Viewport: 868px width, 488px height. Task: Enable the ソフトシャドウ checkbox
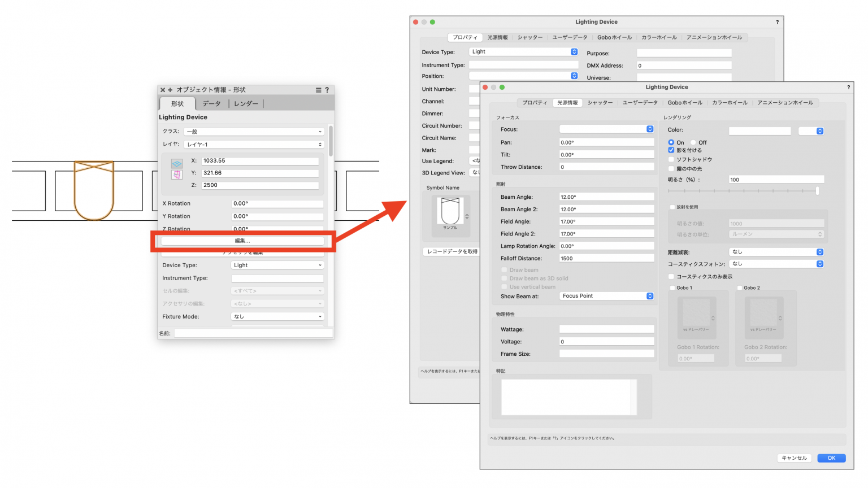click(671, 159)
